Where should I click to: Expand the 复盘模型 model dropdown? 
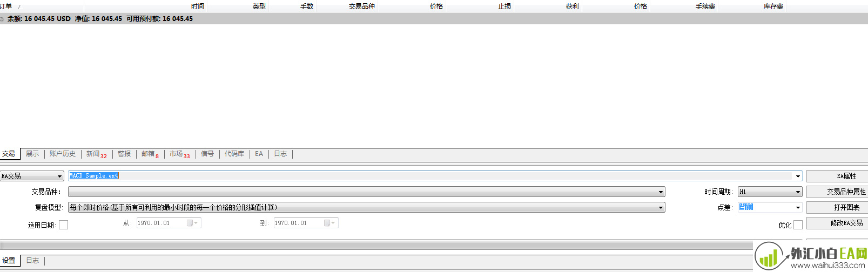click(x=660, y=208)
